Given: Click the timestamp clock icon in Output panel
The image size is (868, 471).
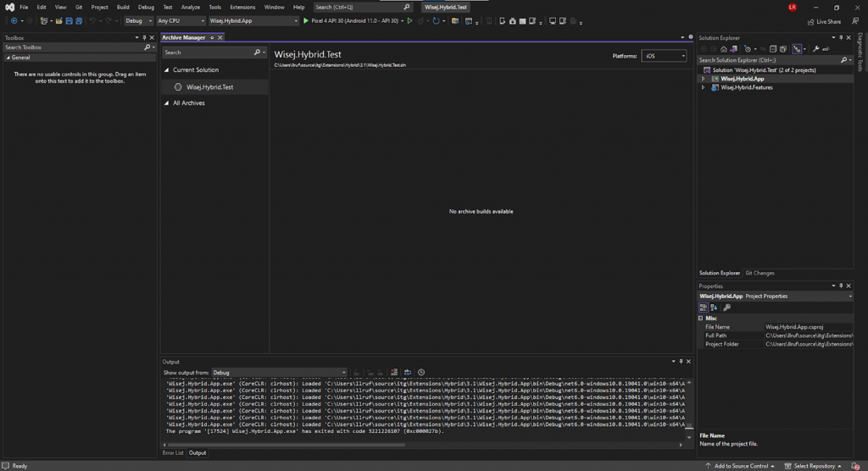Looking at the screenshot, I should point(421,373).
